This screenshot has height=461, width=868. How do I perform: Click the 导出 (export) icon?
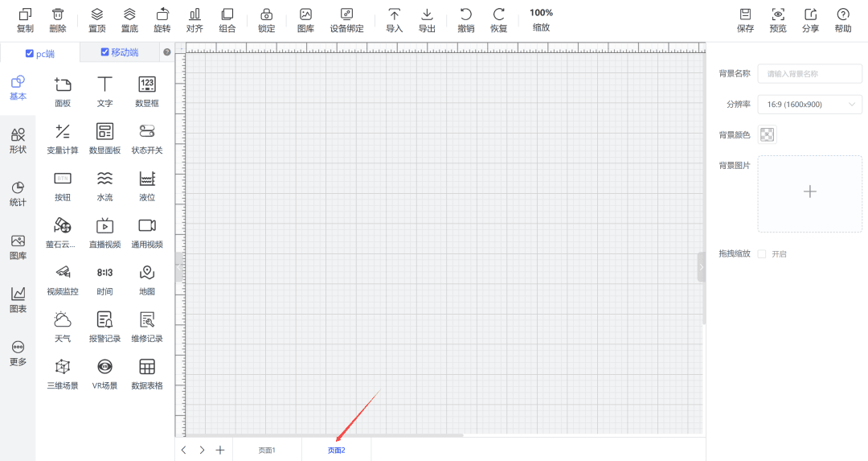coord(427,14)
